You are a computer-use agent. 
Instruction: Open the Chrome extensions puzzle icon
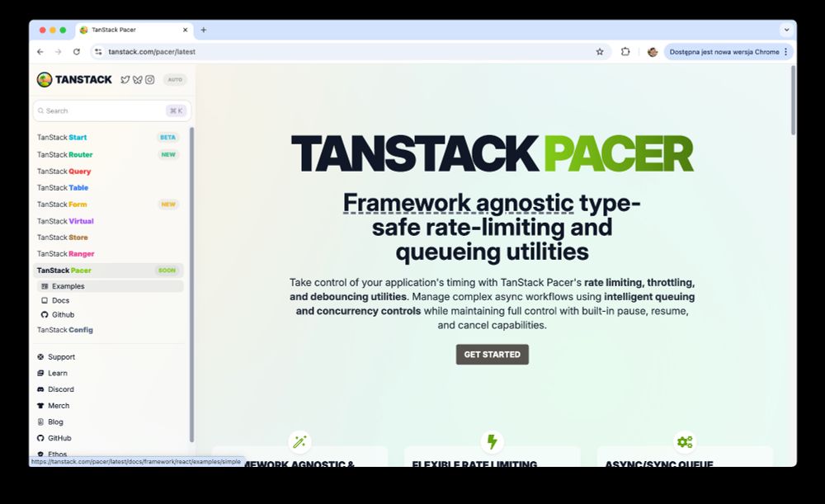(x=625, y=52)
